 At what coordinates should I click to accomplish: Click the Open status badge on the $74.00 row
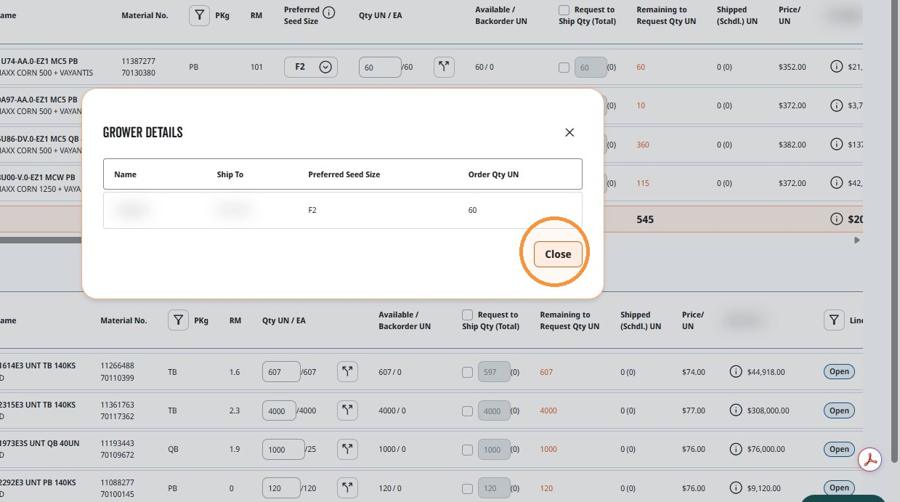pos(839,372)
